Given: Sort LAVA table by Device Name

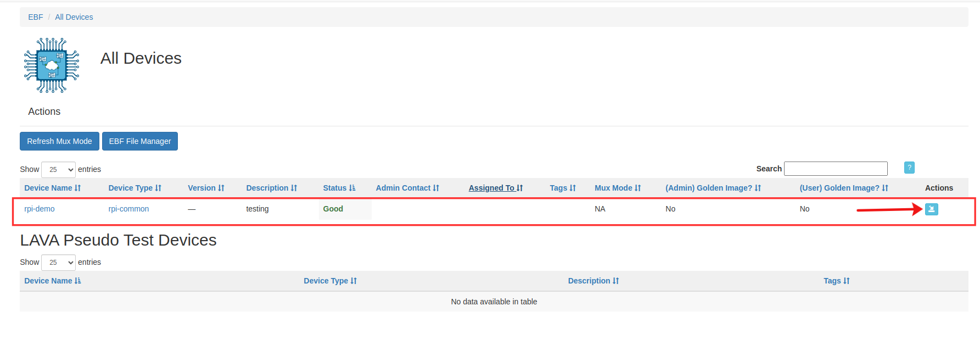Looking at the screenshot, I should click(53, 281).
